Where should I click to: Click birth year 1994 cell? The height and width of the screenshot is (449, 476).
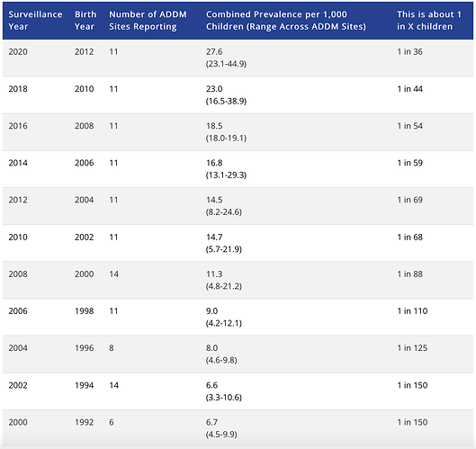pyautogui.click(x=85, y=385)
